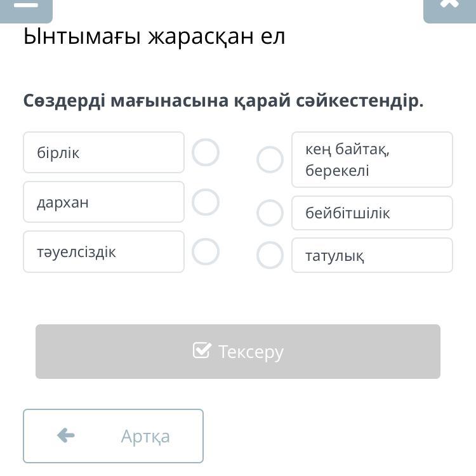Click the татулық answer box
Viewport: 476px width, 476px height.
[x=372, y=256]
